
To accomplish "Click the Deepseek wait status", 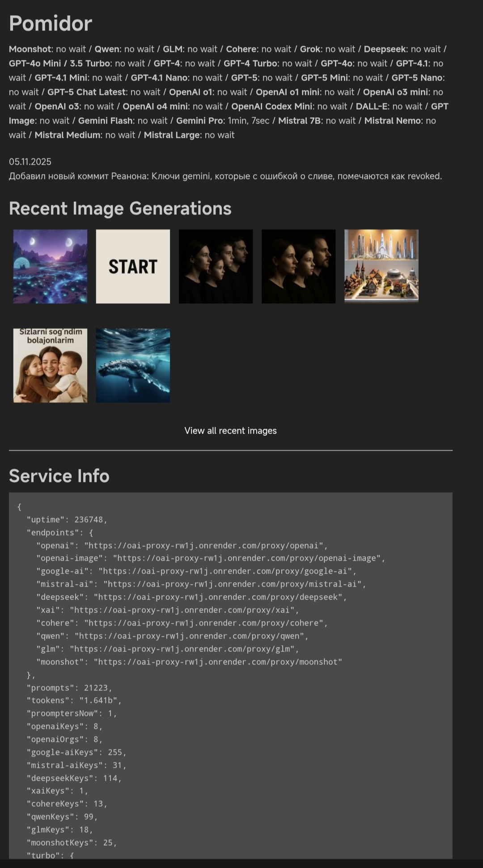I will pyautogui.click(x=402, y=49).
